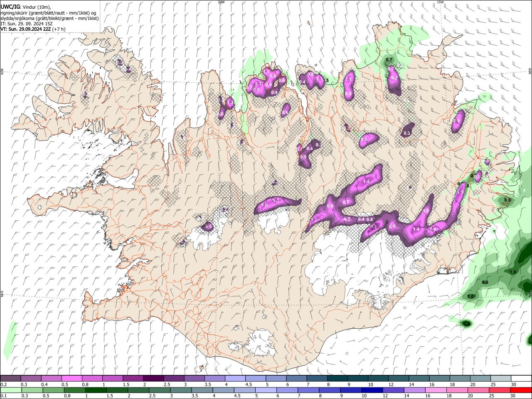Click the white Mýrdalsjökull glacier near the south coast
This screenshot has width=532, height=399.
(x=260, y=344)
